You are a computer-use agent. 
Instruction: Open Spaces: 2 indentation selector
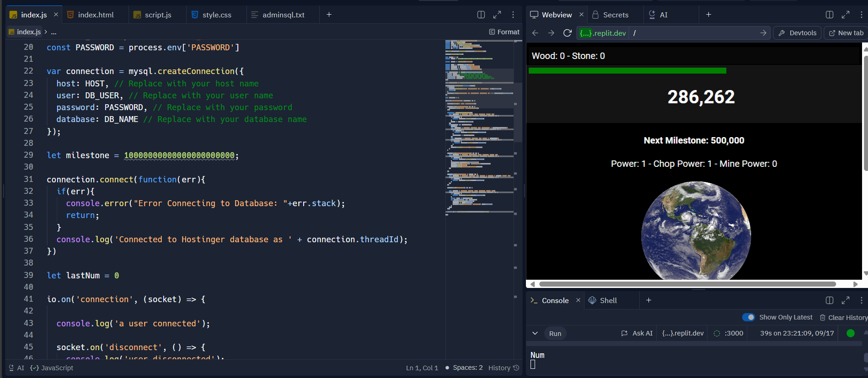point(467,368)
